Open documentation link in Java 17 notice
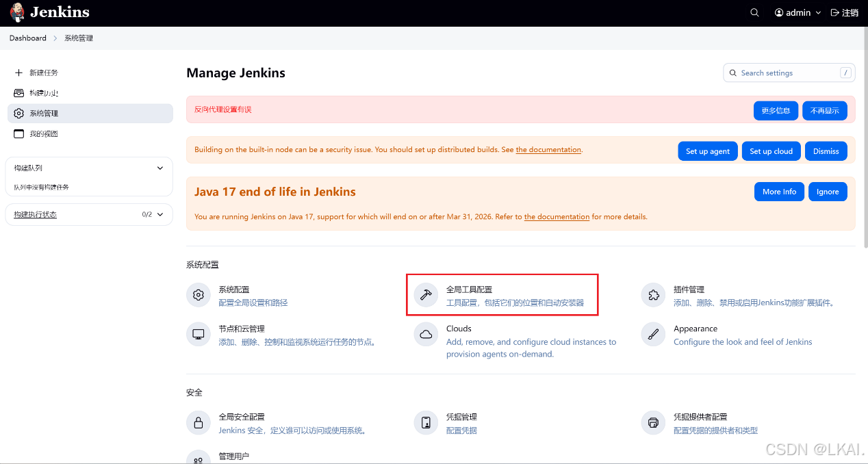This screenshot has height=464, width=868. click(x=557, y=217)
